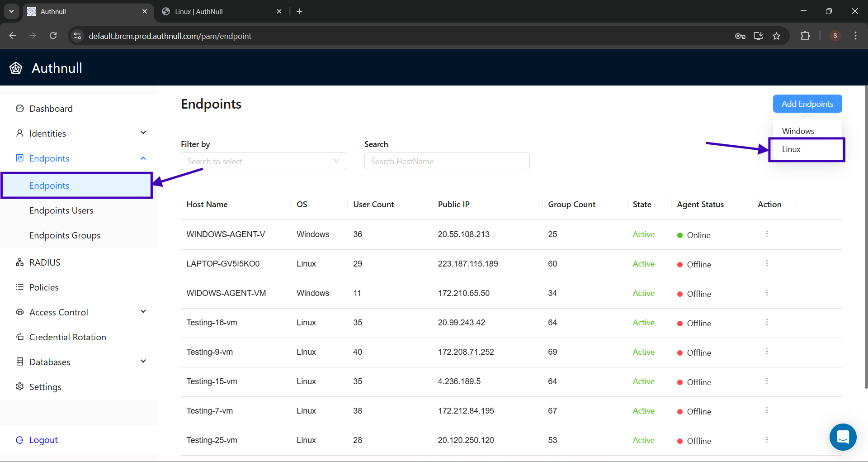Click inside the Search HostName field
Screen dimensions: 868x462
446,161
